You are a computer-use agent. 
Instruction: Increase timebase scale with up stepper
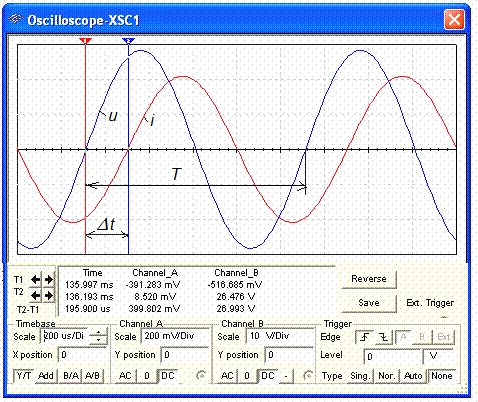[99, 332]
